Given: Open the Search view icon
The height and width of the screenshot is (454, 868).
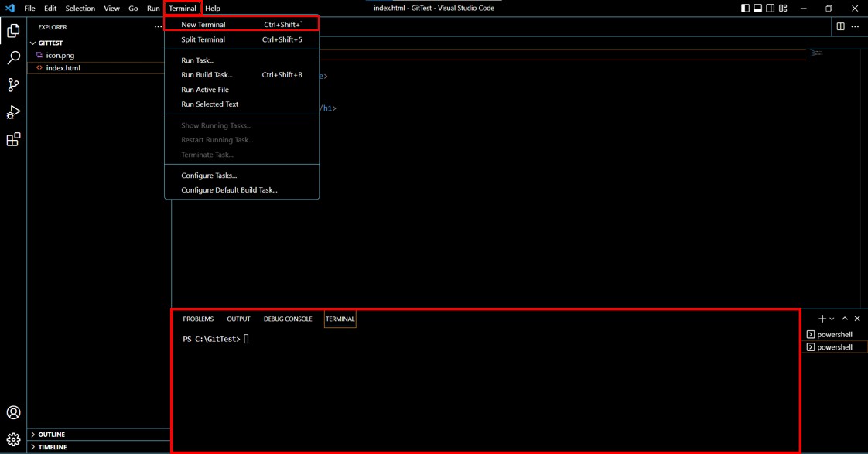Looking at the screenshot, I should pos(13,57).
